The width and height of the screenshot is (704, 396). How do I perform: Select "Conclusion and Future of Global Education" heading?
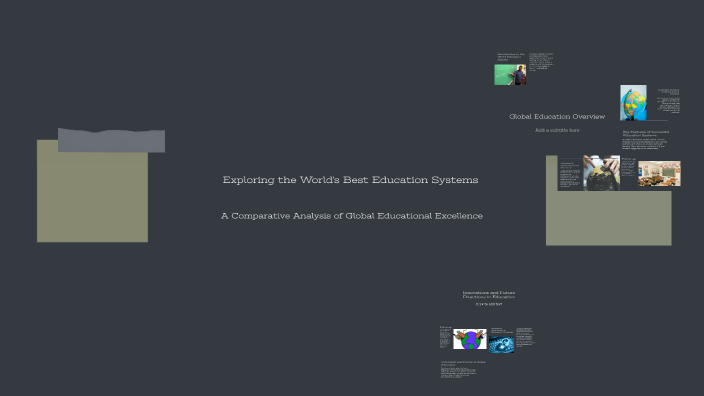coord(463,363)
